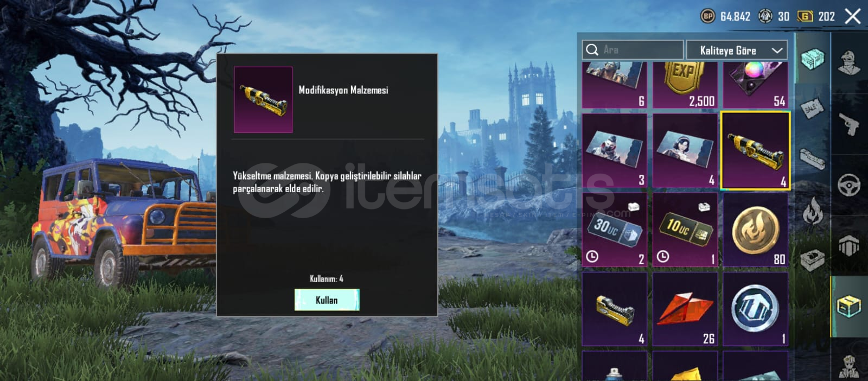
Task: Click the gold G currency icon
Action: pos(805,16)
